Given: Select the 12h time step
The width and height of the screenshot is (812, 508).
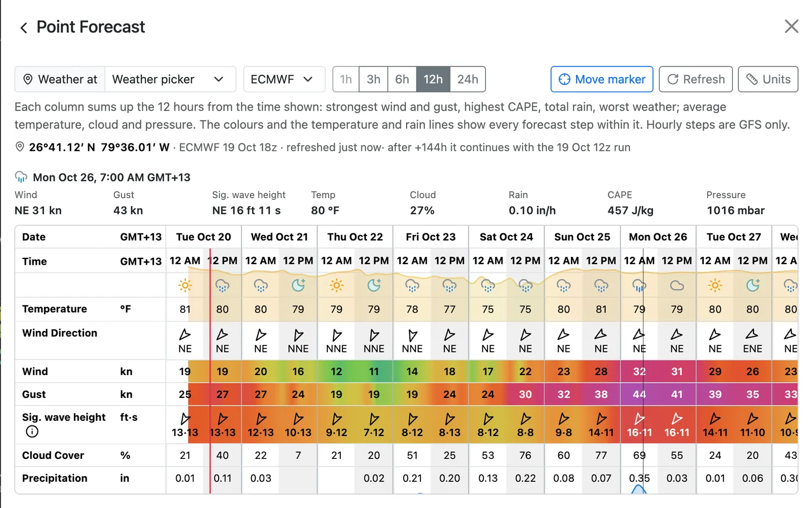Looking at the screenshot, I should pyautogui.click(x=433, y=79).
